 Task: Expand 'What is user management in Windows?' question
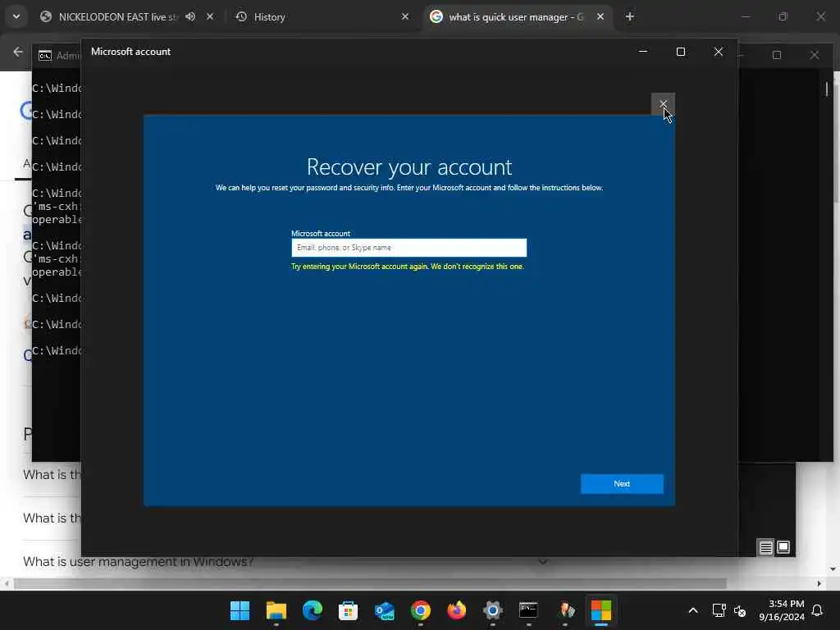click(x=543, y=561)
